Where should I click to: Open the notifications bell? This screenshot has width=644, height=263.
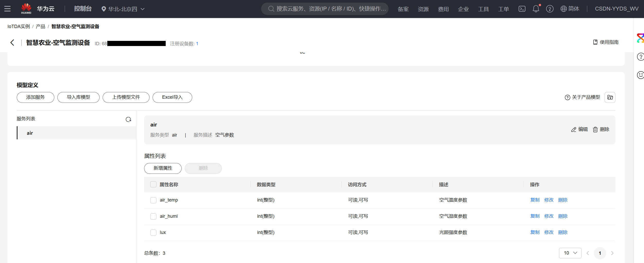click(x=536, y=9)
